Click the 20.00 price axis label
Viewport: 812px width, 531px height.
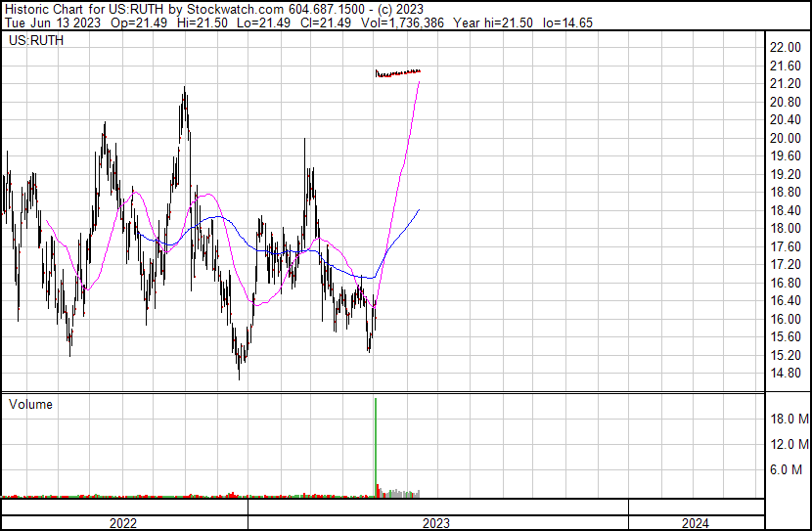click(786, 139)
